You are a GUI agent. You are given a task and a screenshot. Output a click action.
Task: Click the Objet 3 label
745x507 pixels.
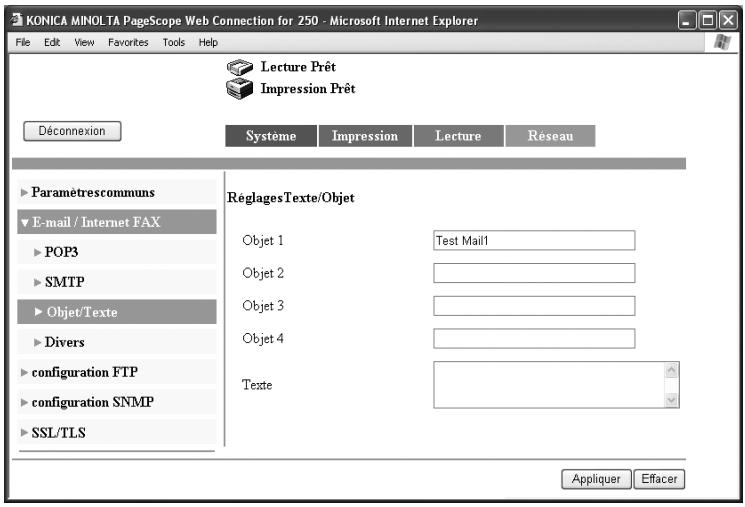(x=263, y=306)
